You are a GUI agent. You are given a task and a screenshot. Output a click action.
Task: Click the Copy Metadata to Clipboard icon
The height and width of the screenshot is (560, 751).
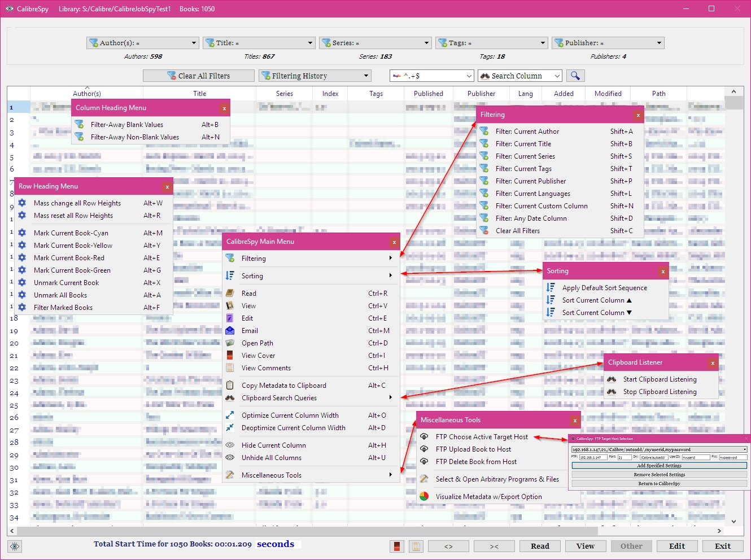[x=230, y=385]
